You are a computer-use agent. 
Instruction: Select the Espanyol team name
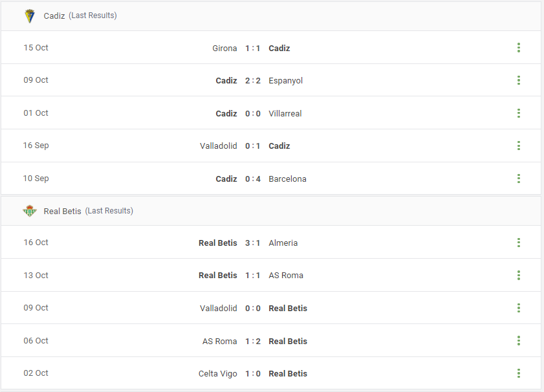285,81
